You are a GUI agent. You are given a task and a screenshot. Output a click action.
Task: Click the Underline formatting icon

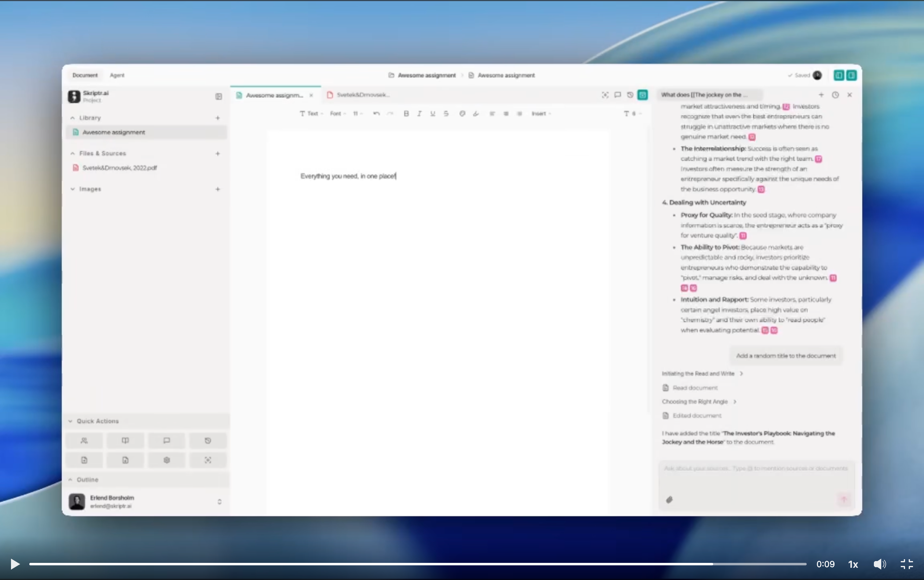pyautogui.click(x=433, y=114)
